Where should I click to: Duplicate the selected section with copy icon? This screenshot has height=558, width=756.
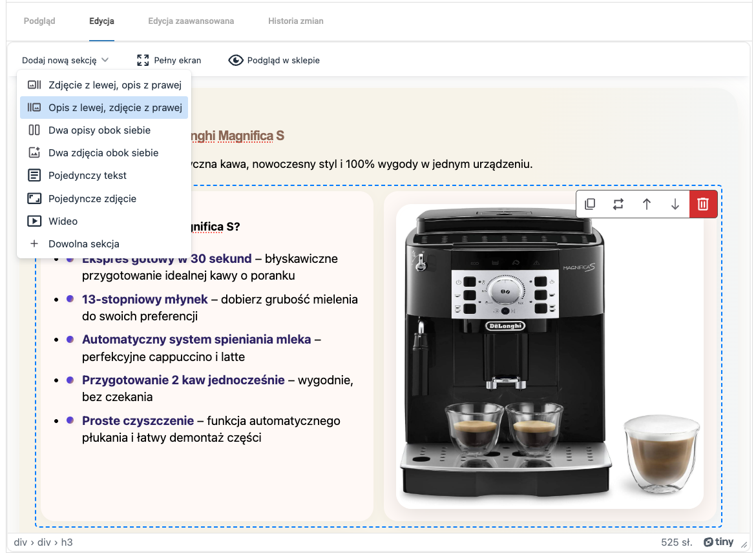[590, 204]
